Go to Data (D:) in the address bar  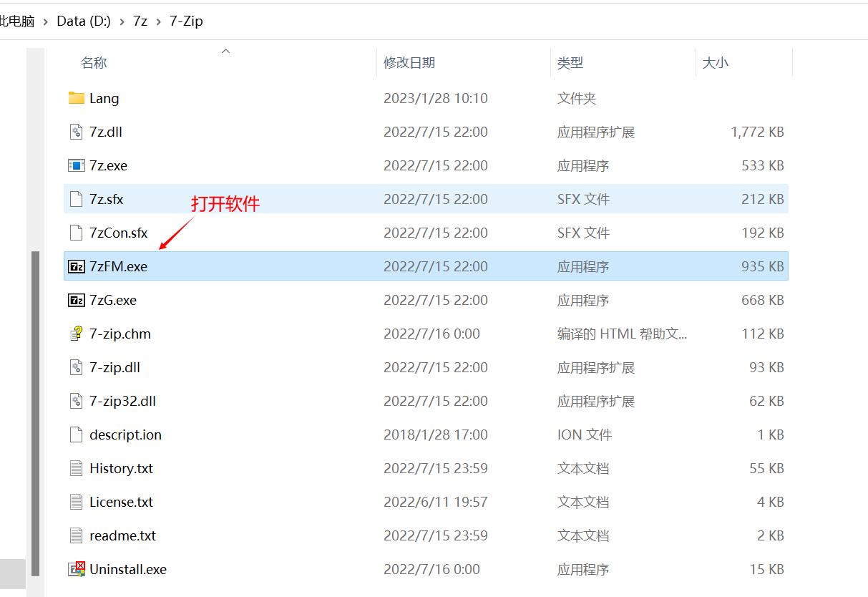(84, 21)
